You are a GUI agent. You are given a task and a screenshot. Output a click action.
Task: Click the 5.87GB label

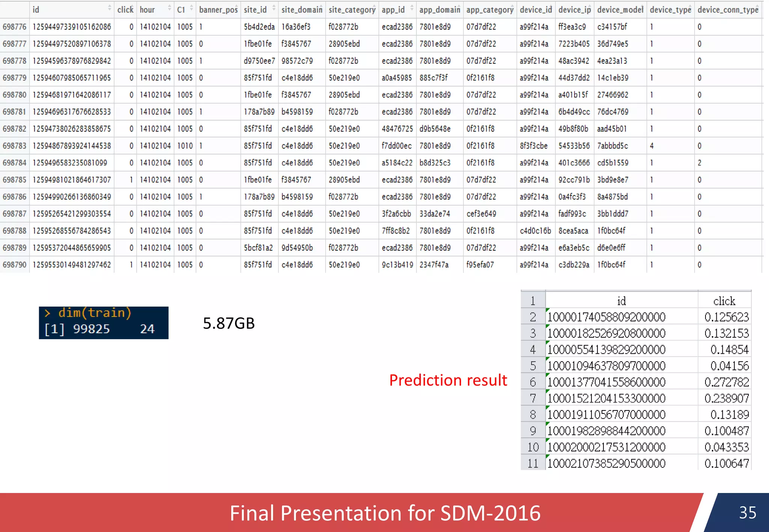tap(229, 323)
